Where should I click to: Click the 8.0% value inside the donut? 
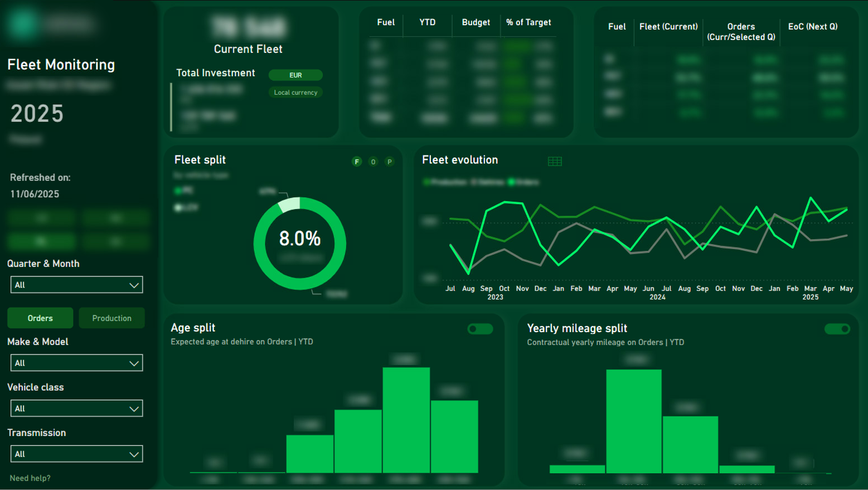pos(300,239)
